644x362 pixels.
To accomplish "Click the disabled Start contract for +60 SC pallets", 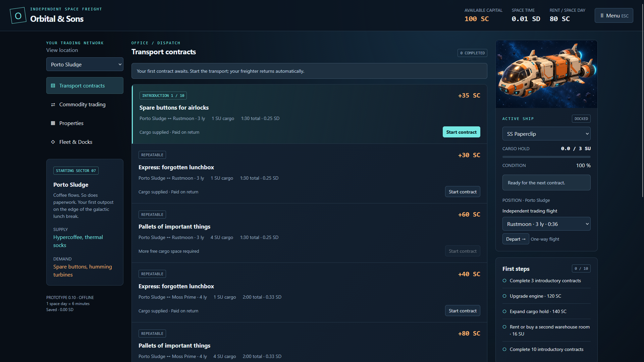I will click(x=463, y=251).
